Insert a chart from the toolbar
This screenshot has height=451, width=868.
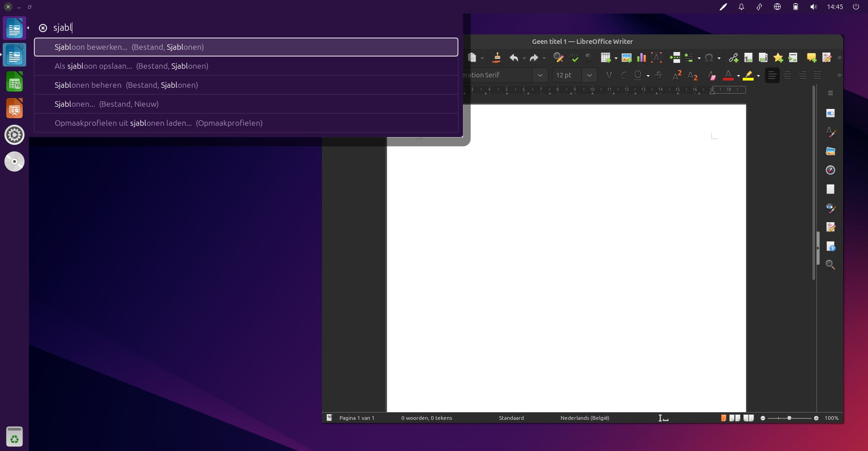641,58
